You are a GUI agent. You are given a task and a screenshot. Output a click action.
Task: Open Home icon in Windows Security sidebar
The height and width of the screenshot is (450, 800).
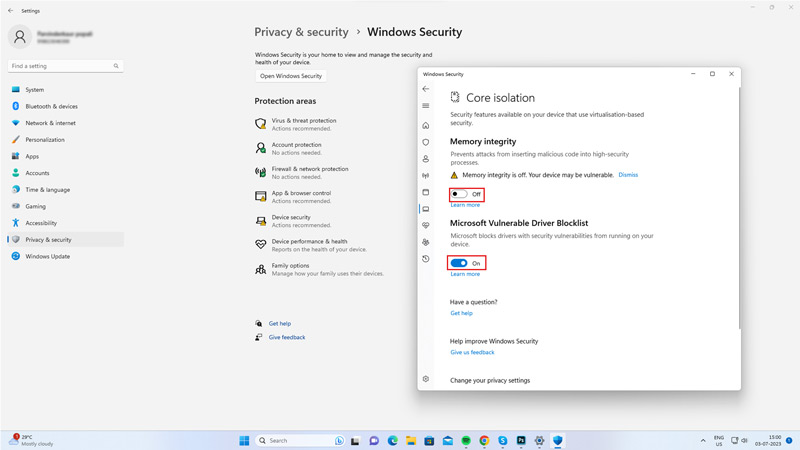pyautogui.click(x=426, y=126)
